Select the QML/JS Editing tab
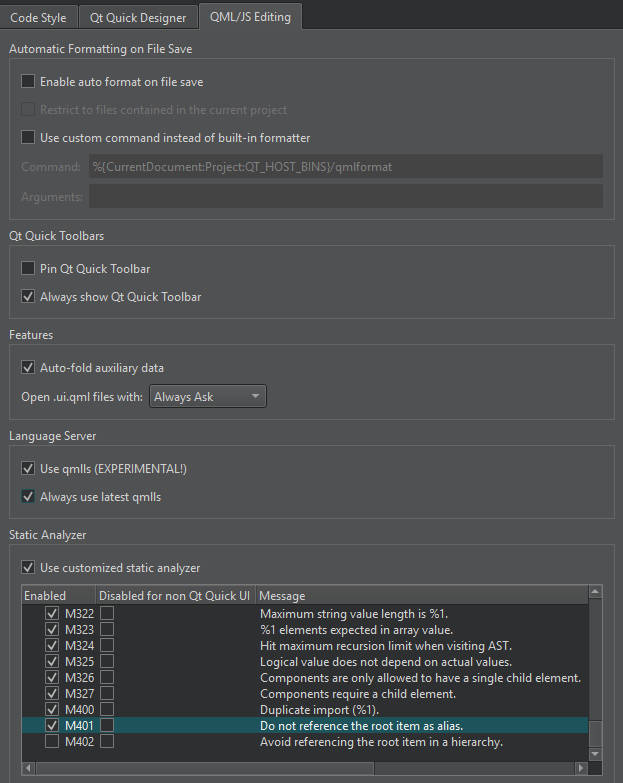Viewport: 623px width, 783px height. (250, 17)
